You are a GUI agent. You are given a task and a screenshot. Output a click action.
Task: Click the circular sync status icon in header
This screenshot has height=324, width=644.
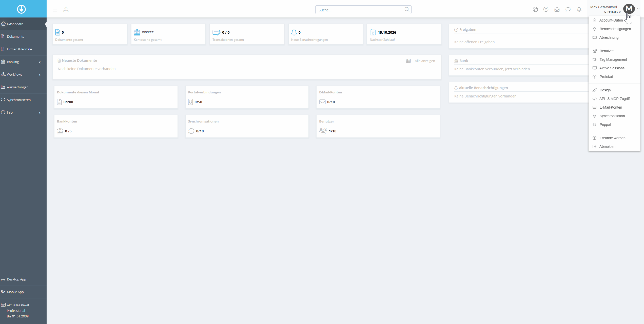tap(535, 9)
